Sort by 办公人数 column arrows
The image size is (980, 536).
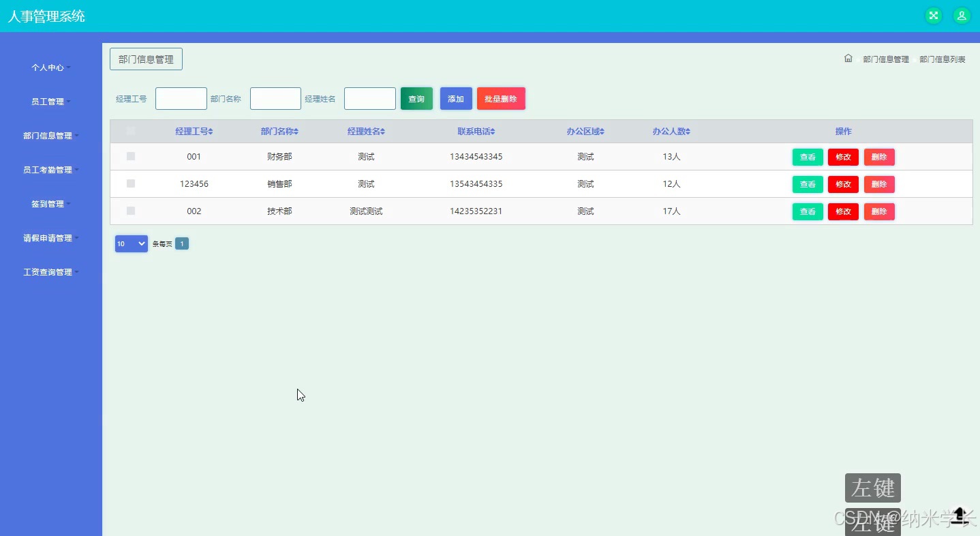(x=688, y=132)
